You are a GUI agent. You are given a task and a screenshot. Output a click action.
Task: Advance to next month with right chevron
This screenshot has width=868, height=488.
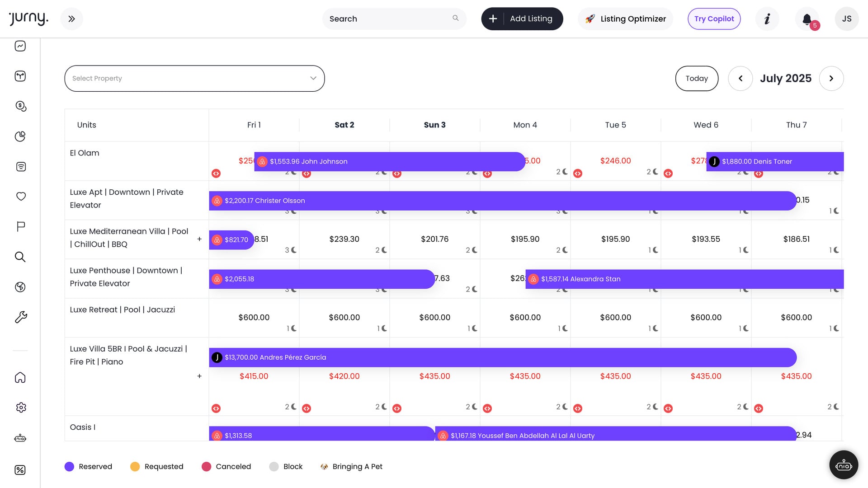(831, 78)
